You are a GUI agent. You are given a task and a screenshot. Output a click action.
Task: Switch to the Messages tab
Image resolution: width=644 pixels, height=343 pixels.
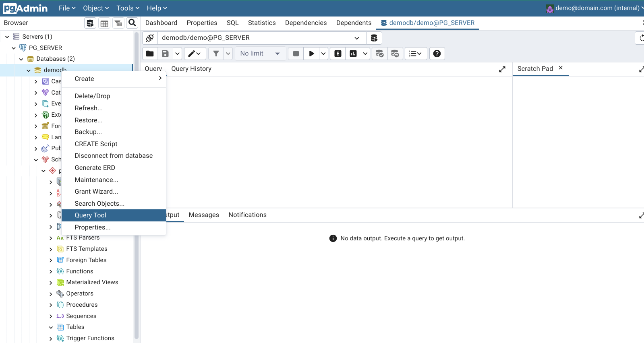204,215
